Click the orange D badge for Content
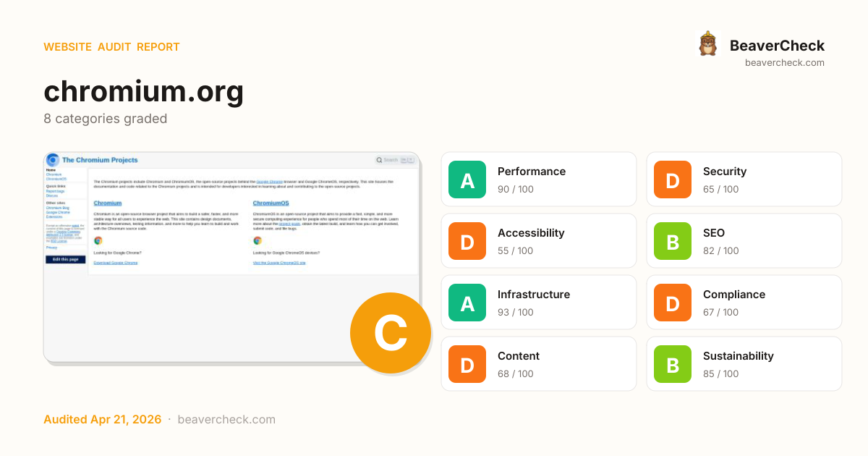Screen dimensions: 868x456 [467, 364]
